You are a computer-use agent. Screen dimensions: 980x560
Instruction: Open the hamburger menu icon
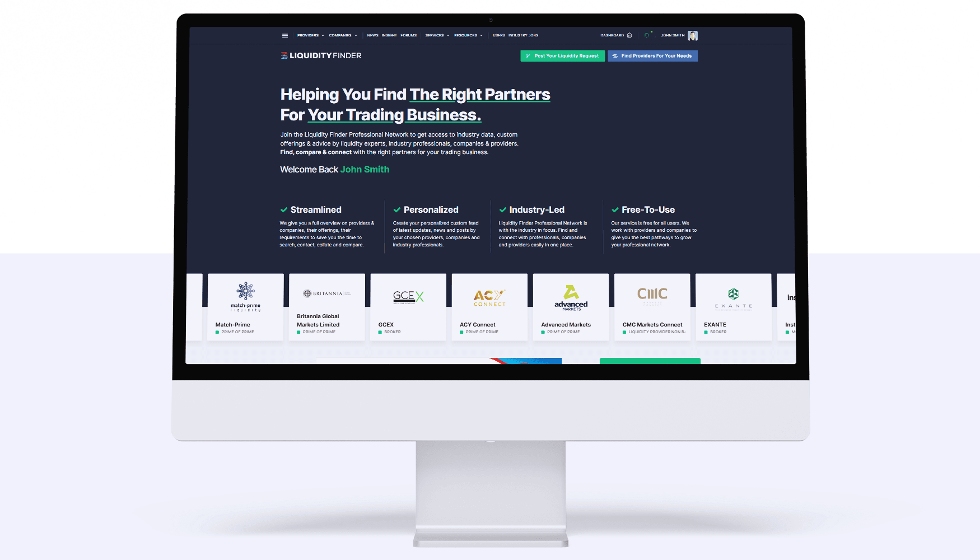coord(285,35)
